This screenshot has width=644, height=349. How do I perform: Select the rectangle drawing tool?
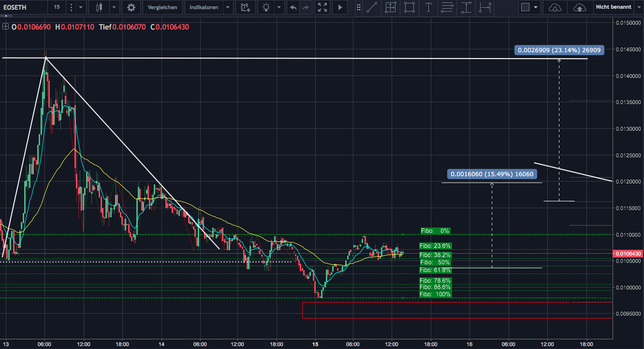click(410, 7)
